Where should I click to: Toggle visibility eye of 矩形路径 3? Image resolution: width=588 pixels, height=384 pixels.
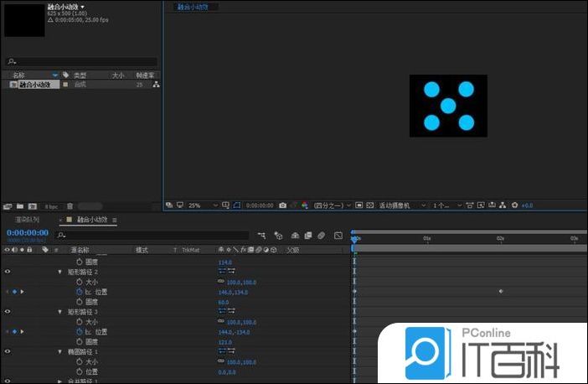pyautogui.click(x=8, y=312)
